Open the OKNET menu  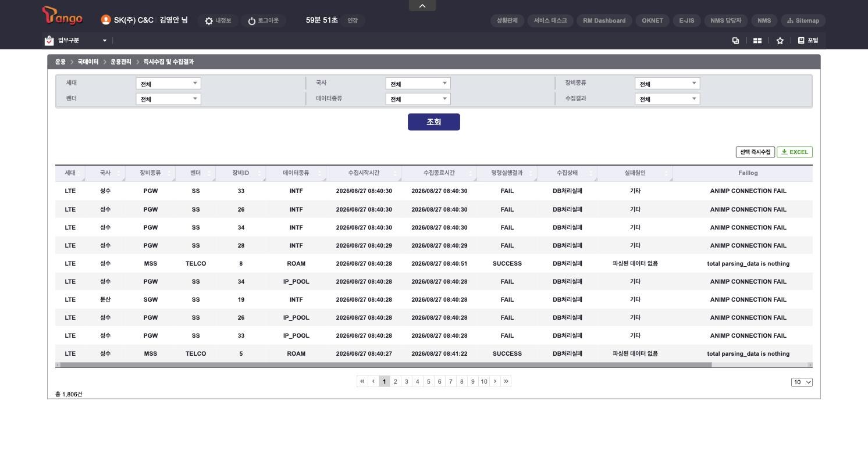[x=653, y=21]
